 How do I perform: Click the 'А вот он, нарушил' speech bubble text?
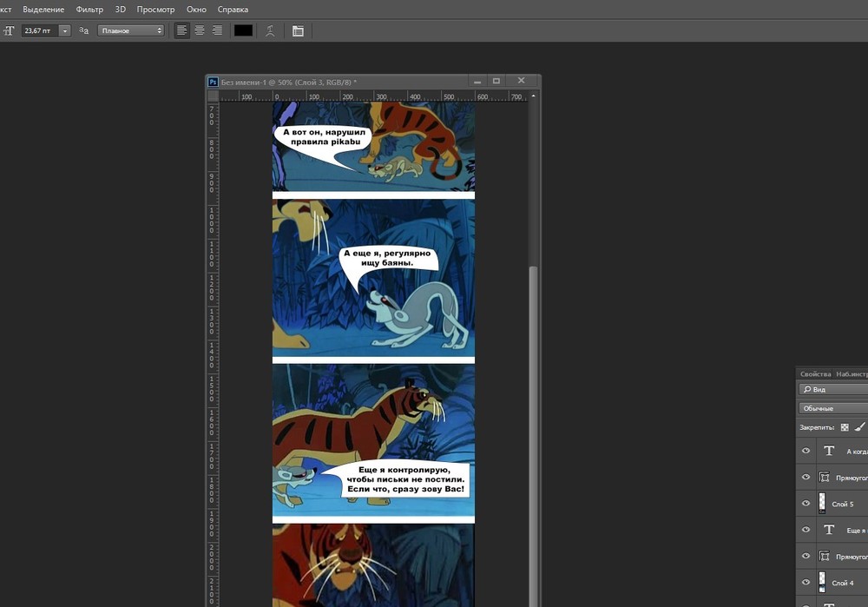point(325,137)
